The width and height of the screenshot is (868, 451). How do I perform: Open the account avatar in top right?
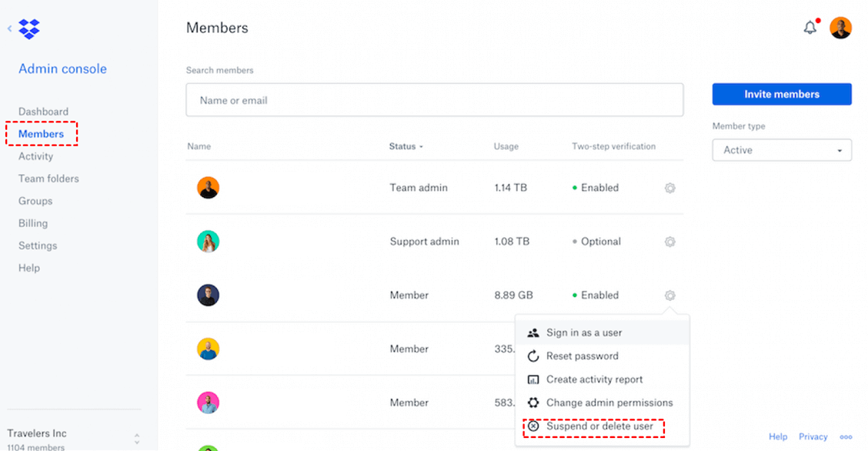(840, 28)
